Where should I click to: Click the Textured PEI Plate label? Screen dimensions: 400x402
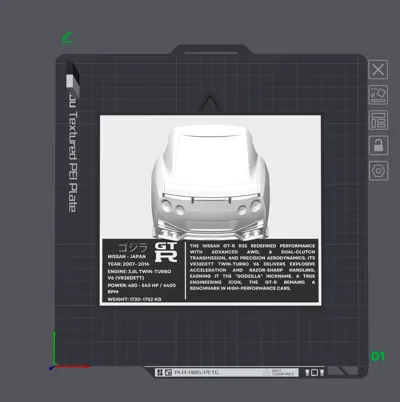coord(73,154)
